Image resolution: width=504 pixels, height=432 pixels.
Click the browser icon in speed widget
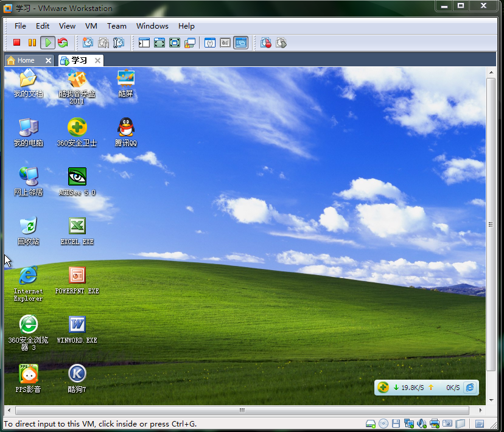click(470, 388)
